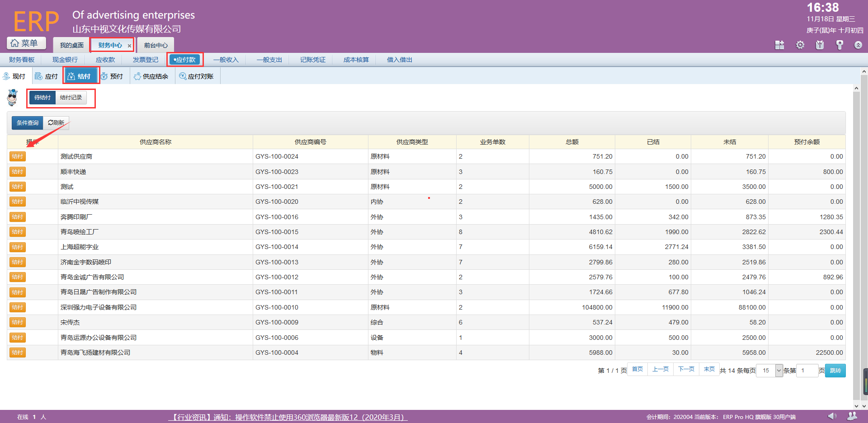Switch to the 我的桌面 tab
The image size is (868, 423).
(x=71, y=45)
